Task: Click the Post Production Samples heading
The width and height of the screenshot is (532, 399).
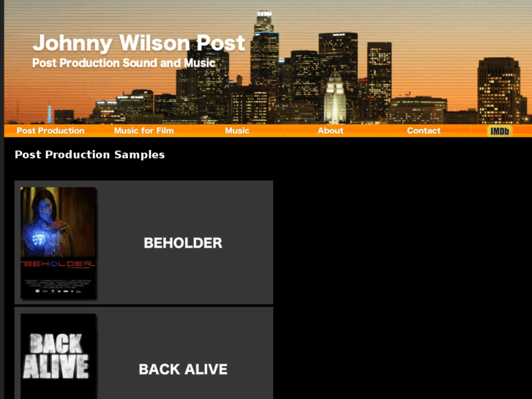Action: [89, 155]
